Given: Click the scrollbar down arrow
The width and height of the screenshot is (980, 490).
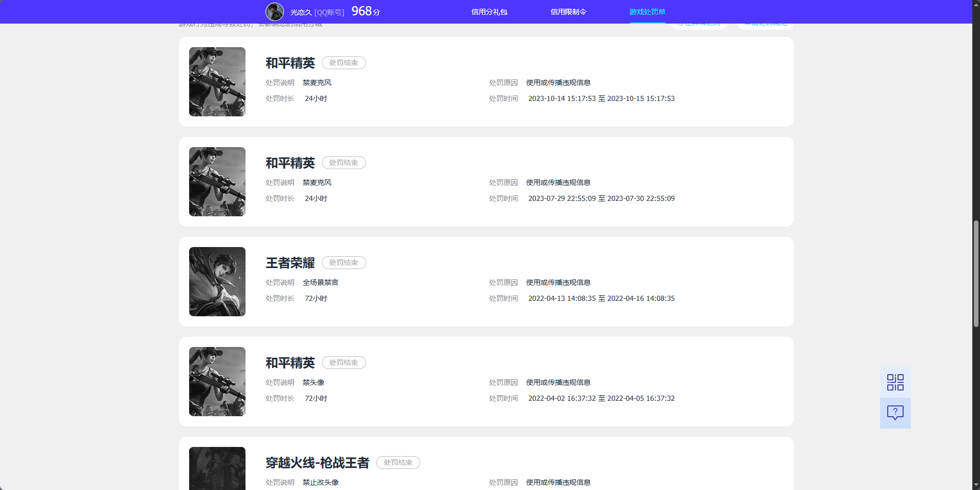Looking at the screenshot, I should (x=976, y=485).
